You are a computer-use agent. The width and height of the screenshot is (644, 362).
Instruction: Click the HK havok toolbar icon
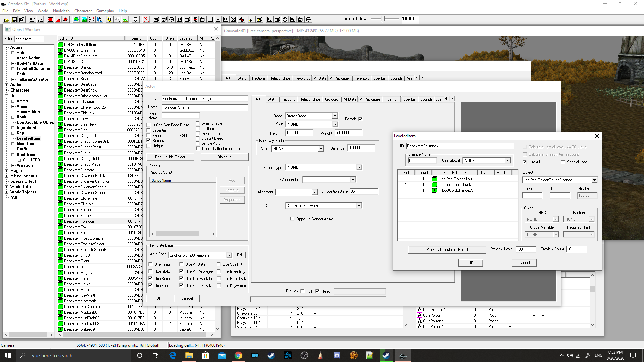92,19
